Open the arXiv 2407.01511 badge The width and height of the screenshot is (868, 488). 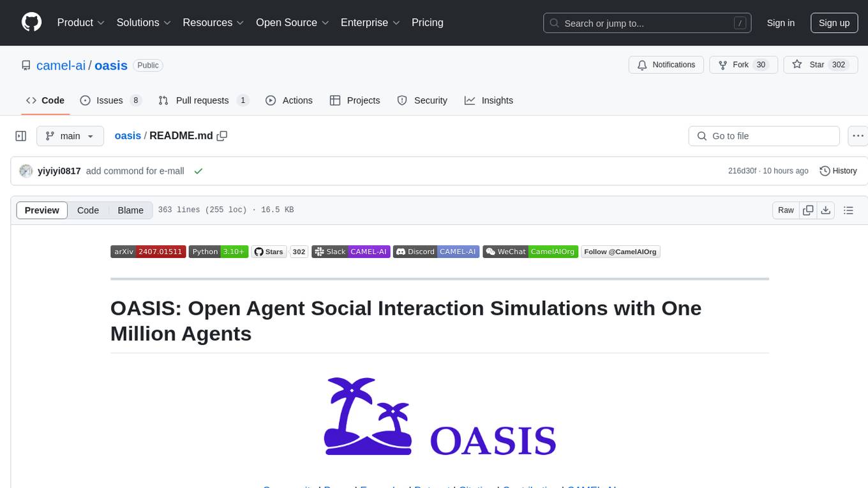click(x=148, y=252)
